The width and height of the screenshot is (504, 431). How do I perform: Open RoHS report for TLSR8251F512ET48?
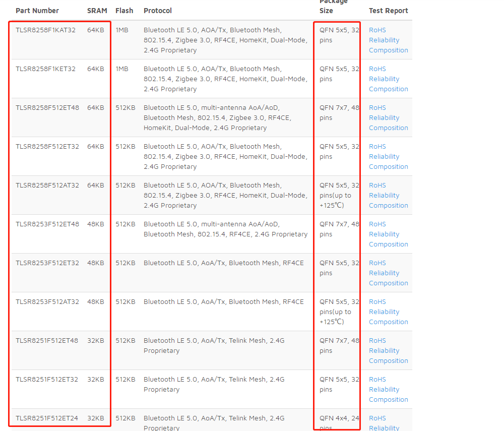coord(377,341)
